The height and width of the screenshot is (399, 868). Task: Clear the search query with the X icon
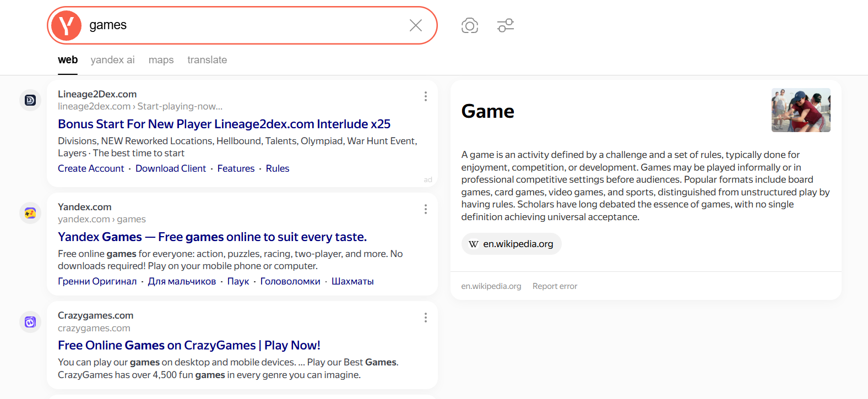click(x=416, y=25)
